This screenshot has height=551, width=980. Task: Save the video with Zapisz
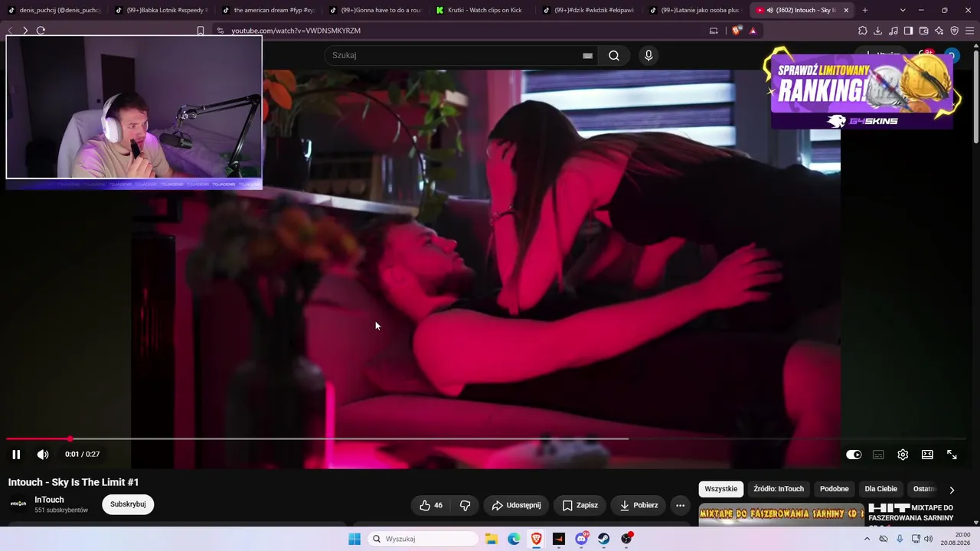coord(580,505)
